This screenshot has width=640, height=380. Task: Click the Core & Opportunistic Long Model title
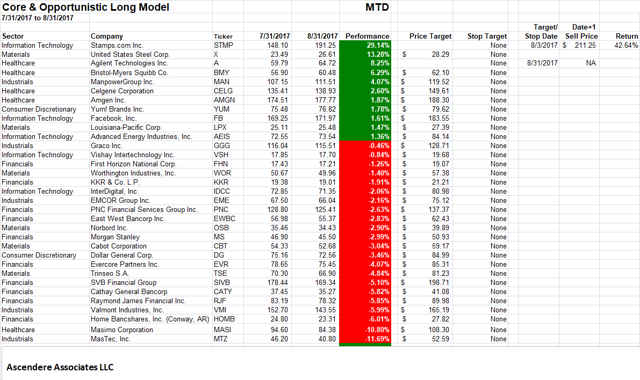pos(86,7)
